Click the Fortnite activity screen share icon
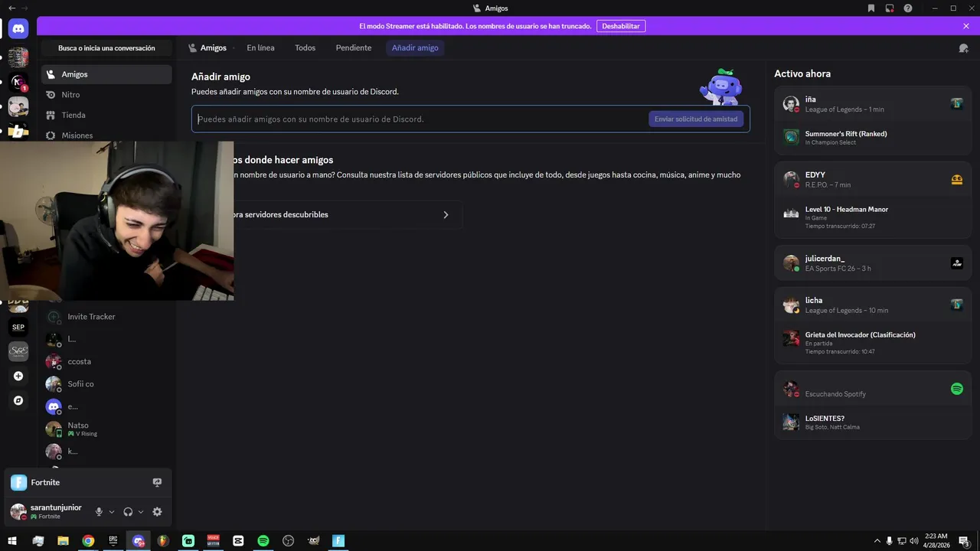 [157, 482]
